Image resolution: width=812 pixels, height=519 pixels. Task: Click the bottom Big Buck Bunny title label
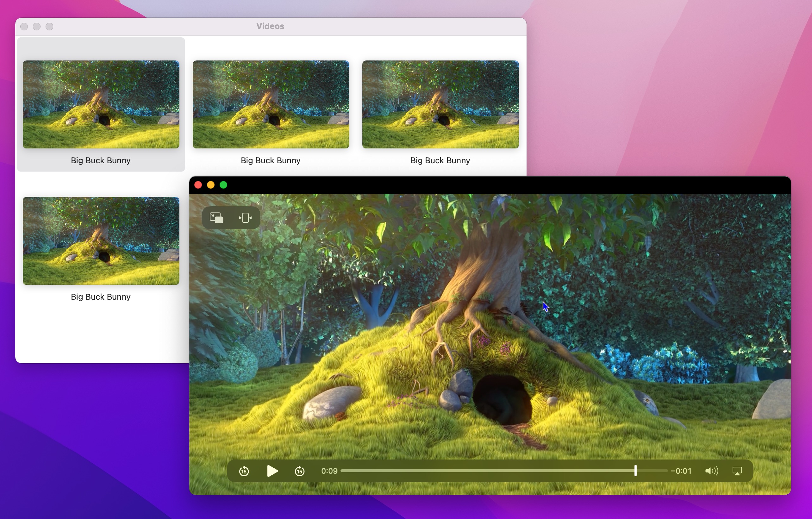click(x=101, y=297)
